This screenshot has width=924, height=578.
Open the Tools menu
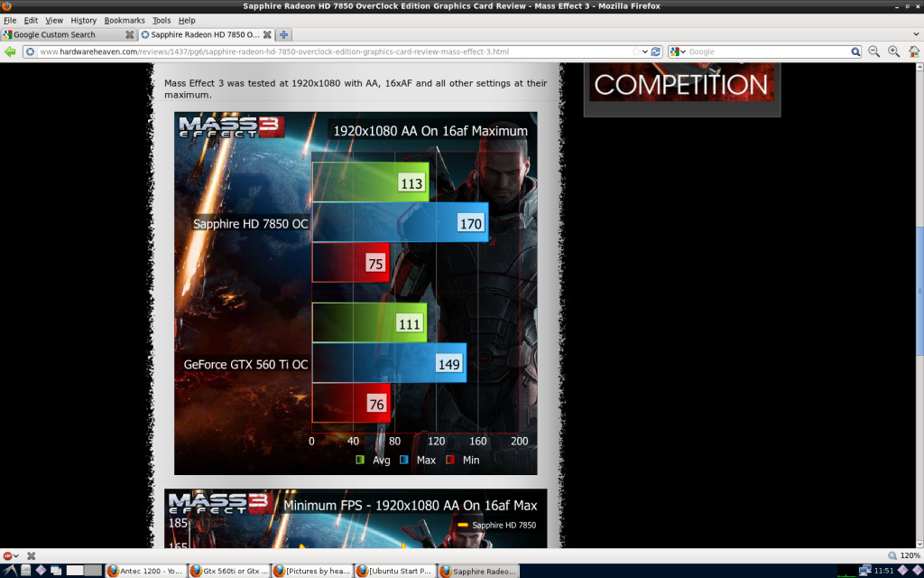click(162, 20)
